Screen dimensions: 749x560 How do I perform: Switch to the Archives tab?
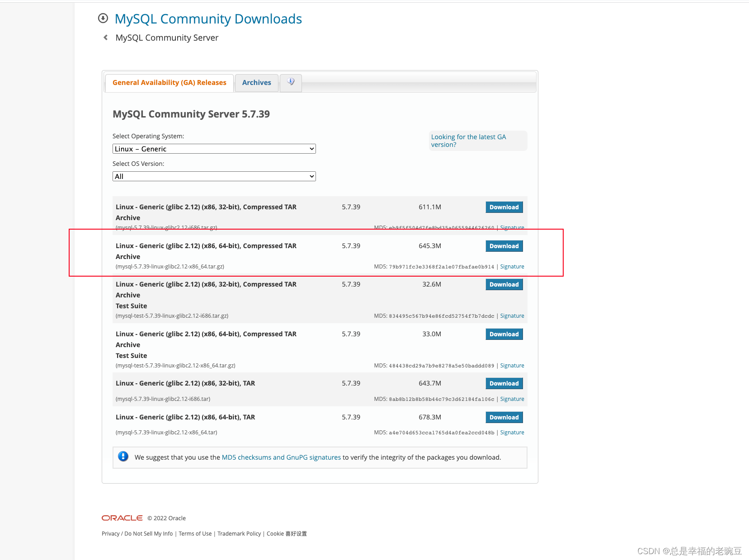[256, 83]
